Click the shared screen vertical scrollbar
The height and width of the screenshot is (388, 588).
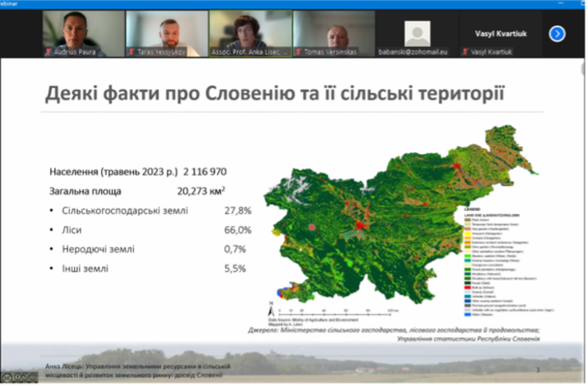[x=584, y=69]
